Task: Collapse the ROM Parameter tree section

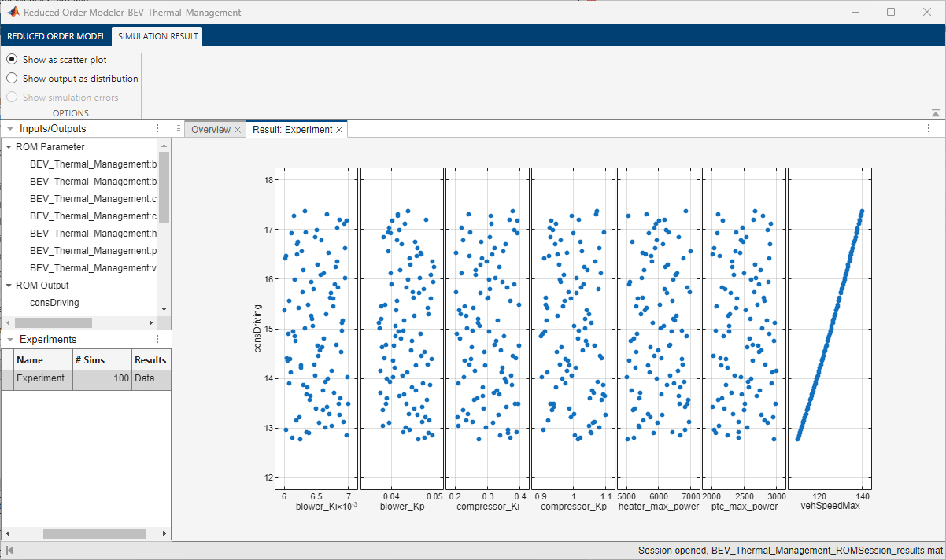Action: point(7,146)
